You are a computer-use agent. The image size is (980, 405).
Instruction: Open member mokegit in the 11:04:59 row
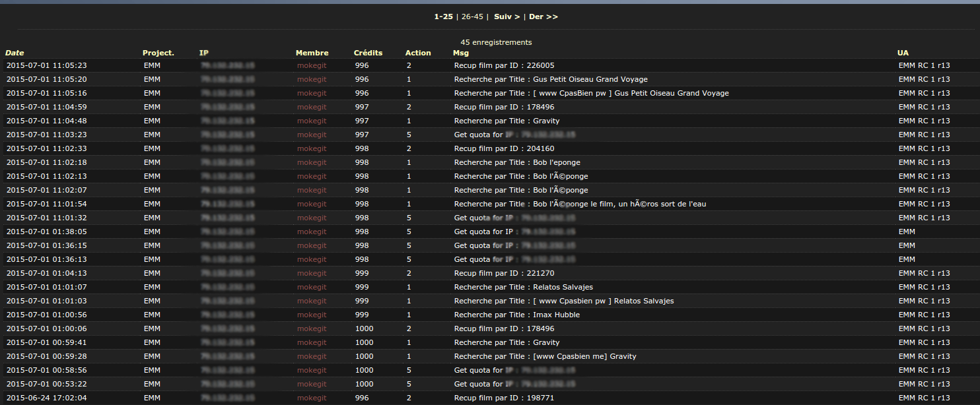click(x=312, y=107)
